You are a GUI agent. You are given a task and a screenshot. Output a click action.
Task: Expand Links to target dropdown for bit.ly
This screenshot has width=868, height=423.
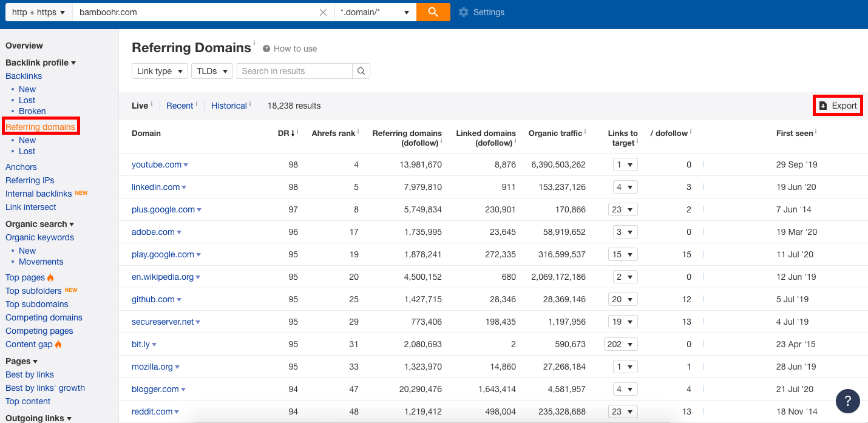pos(621,344)
